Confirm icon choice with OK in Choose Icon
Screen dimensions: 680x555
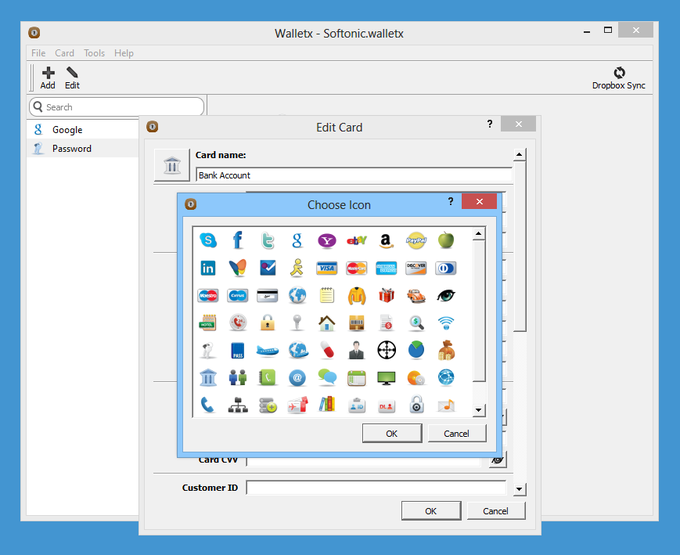tap(392, 434)
